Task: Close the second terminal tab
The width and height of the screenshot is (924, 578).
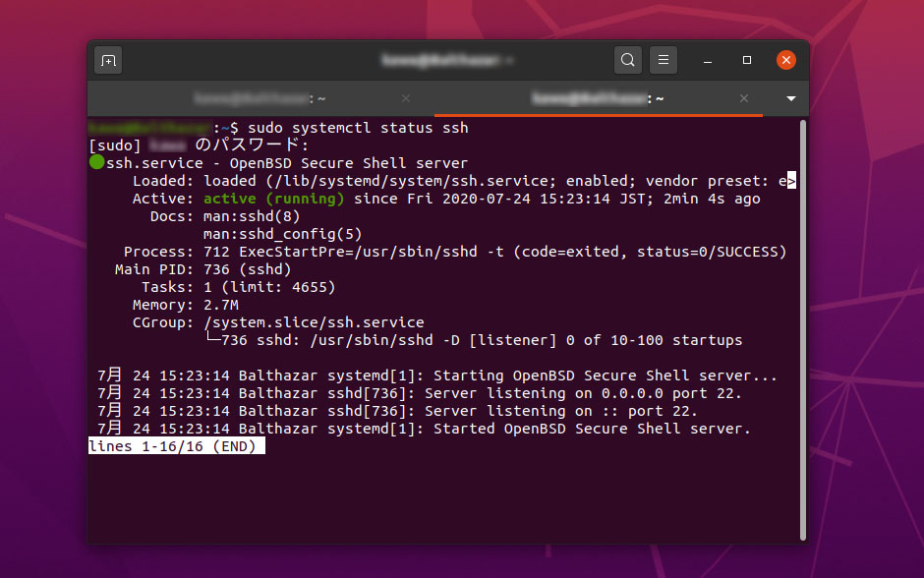Action: [x=744, y=98]
